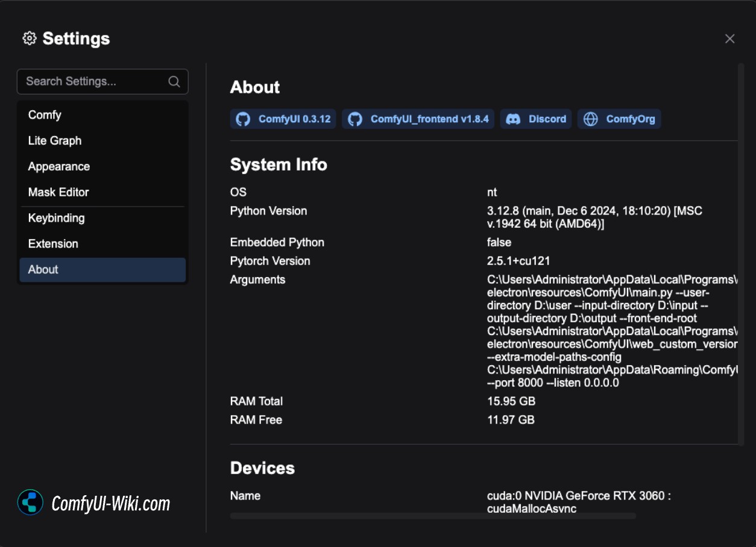Click the Devices heading

tap(262, 468)
